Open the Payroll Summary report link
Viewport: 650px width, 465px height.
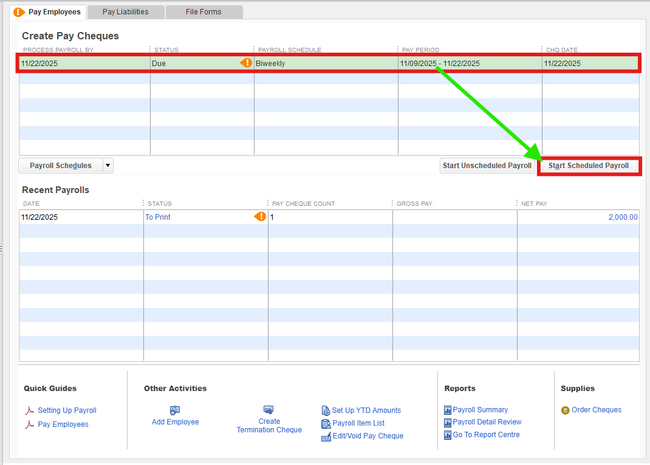click(x=480, y=410)
